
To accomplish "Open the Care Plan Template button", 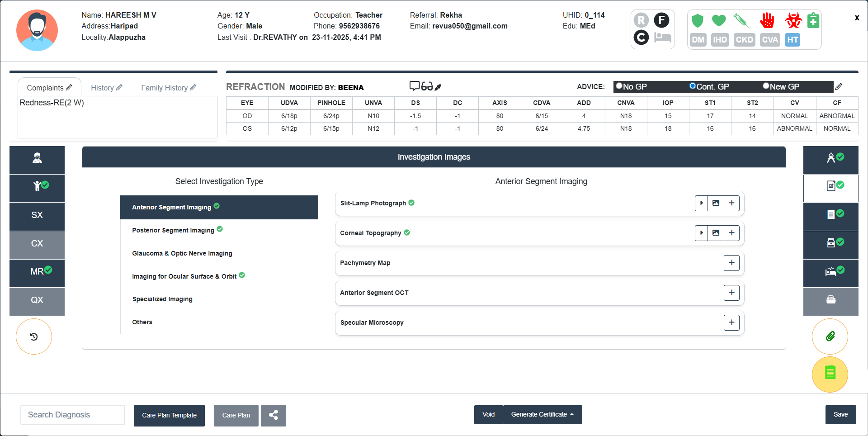I will [169, 415].
